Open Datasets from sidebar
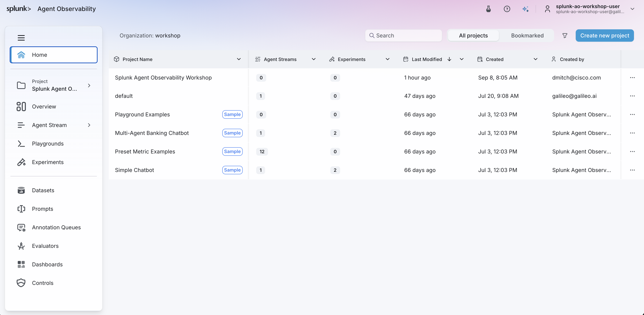Image resolution: width=644 pixels, height=315 pixels. click(53, 190)
